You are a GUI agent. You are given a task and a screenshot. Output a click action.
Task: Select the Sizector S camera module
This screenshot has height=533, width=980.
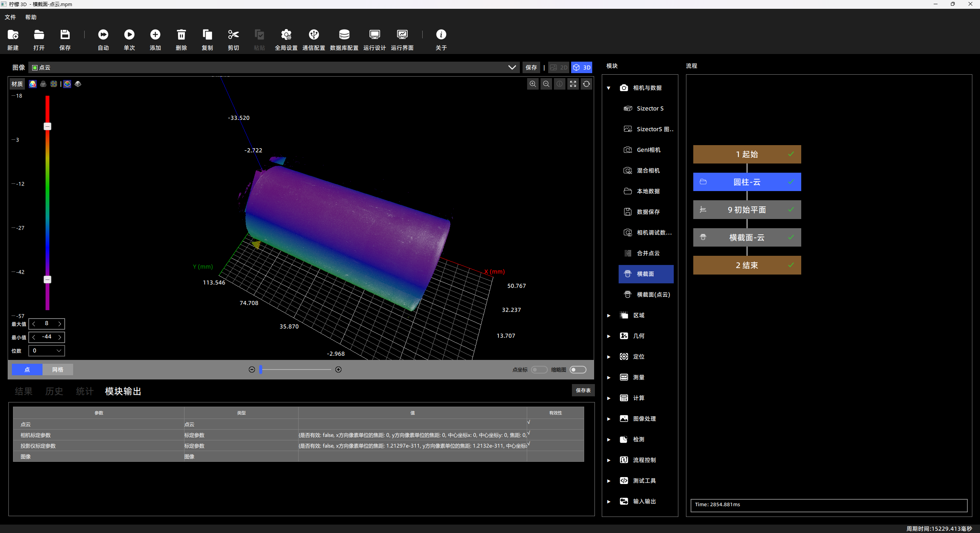646,108
